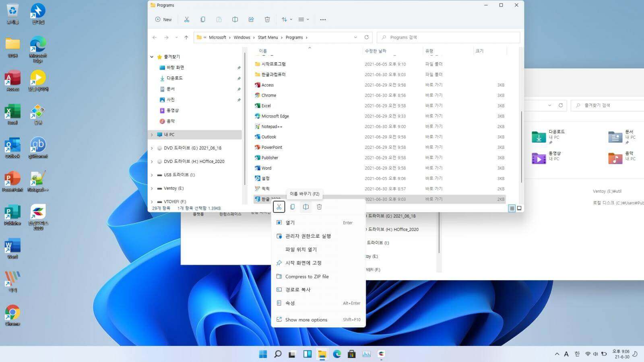644x362 pixels.
Task: Open the See more (three dots) toolbar menu
Action: [x=323, y=19]
